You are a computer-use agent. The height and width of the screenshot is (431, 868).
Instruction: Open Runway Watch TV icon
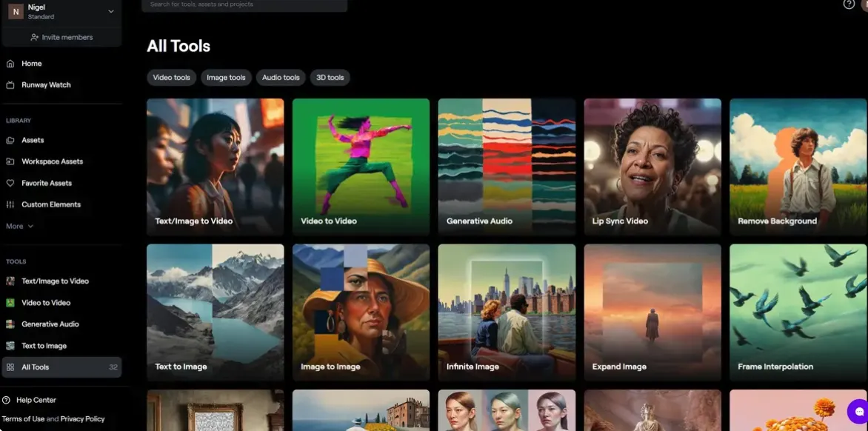click(10, 85)
